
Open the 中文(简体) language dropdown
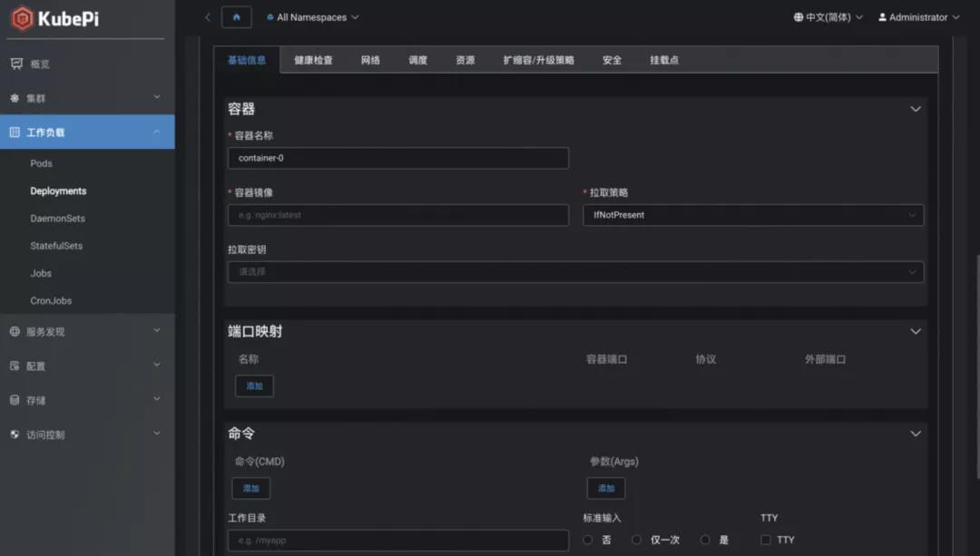[828, 17]
